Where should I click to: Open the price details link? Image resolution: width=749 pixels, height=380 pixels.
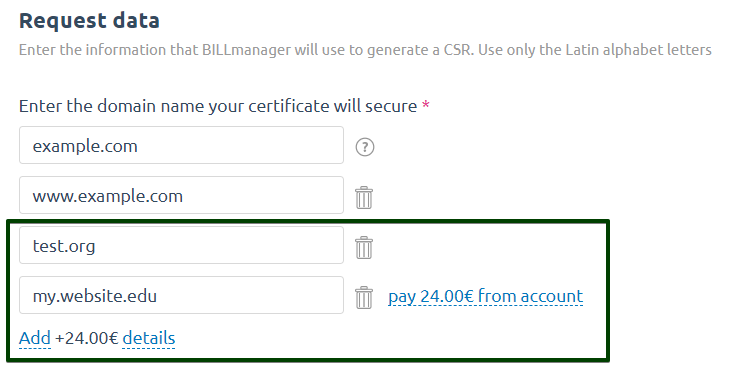(x=149, y=338)
